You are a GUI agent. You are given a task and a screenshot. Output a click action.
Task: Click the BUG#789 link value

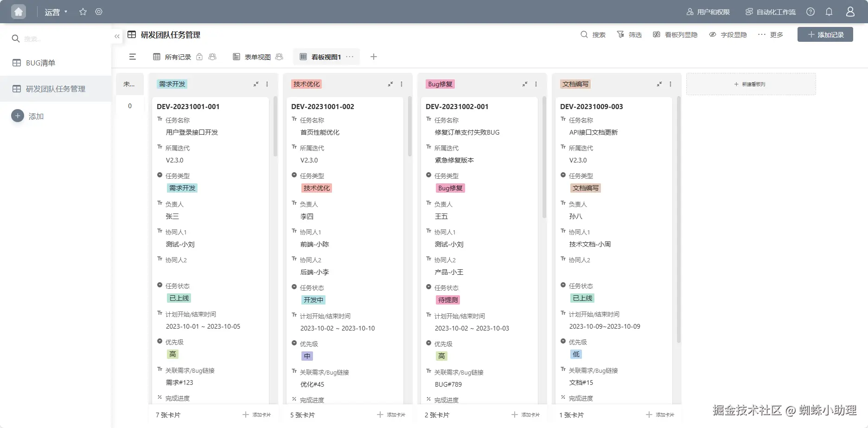448,384
